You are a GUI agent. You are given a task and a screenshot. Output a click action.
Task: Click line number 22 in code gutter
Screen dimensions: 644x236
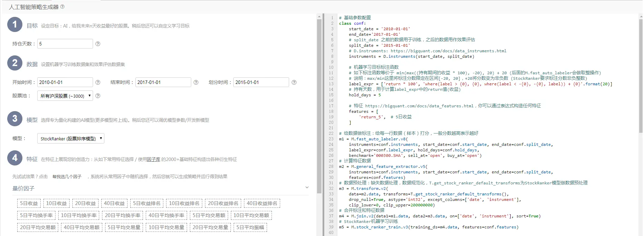331,133
